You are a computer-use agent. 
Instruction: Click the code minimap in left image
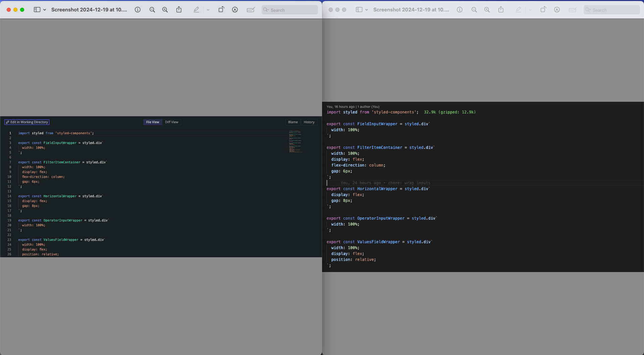(x=296, y=142)
